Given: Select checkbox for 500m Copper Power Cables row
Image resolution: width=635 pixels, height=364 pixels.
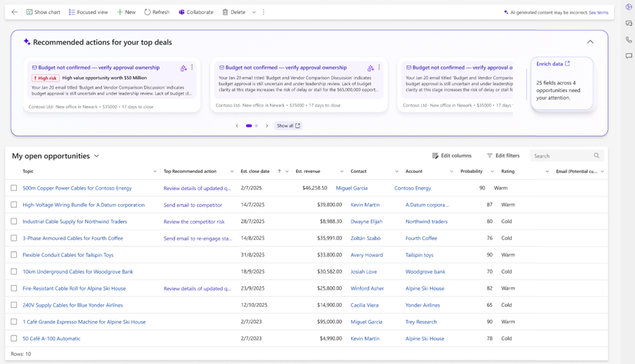Looking at the screenshot, I should 14,188.
